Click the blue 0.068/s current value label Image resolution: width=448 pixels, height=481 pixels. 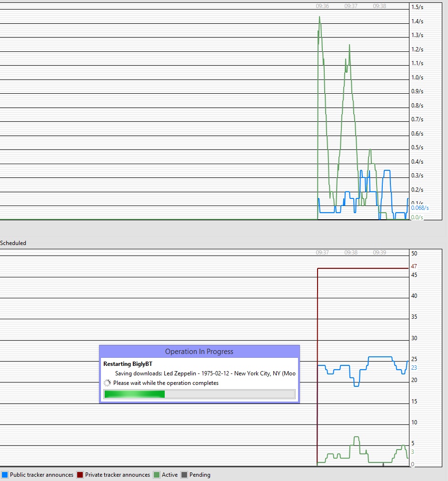(x=419, y=208)
